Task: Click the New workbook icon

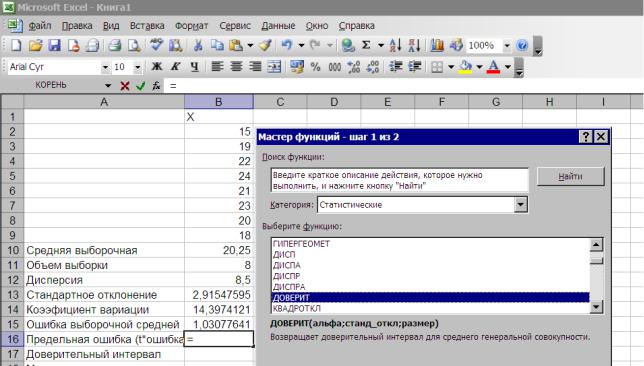Action: tap(16, 45)
